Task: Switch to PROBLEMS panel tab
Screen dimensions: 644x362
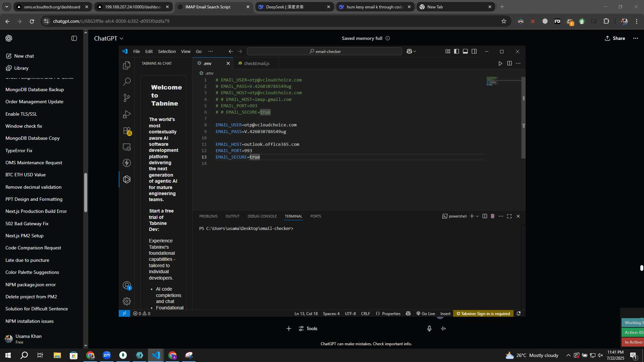Action: tap(208, 216)
